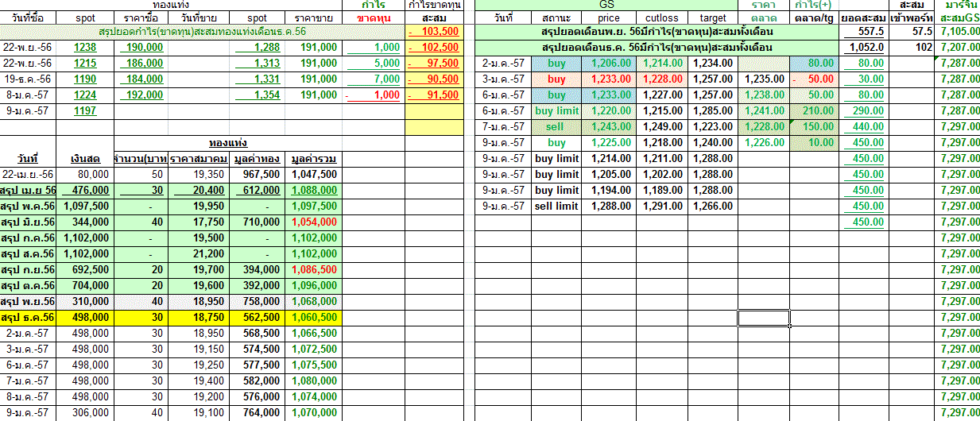Screen dimensions: 980x421
Task: Click the 'มูลค่ารวม' column header
Action: pos(314,158)
